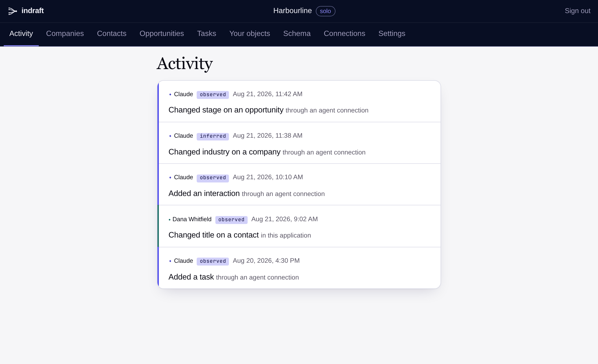The height and width of the screenshot is (364, 598).
Task: Switch to the Tasks tab
Action: point(206,33)
